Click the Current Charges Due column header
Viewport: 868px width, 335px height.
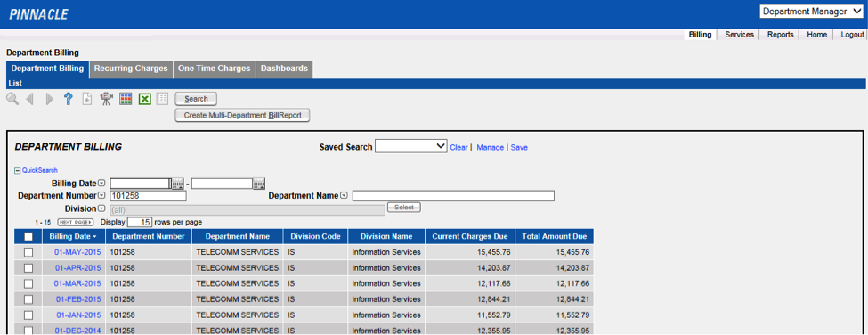tap(470, 236)
